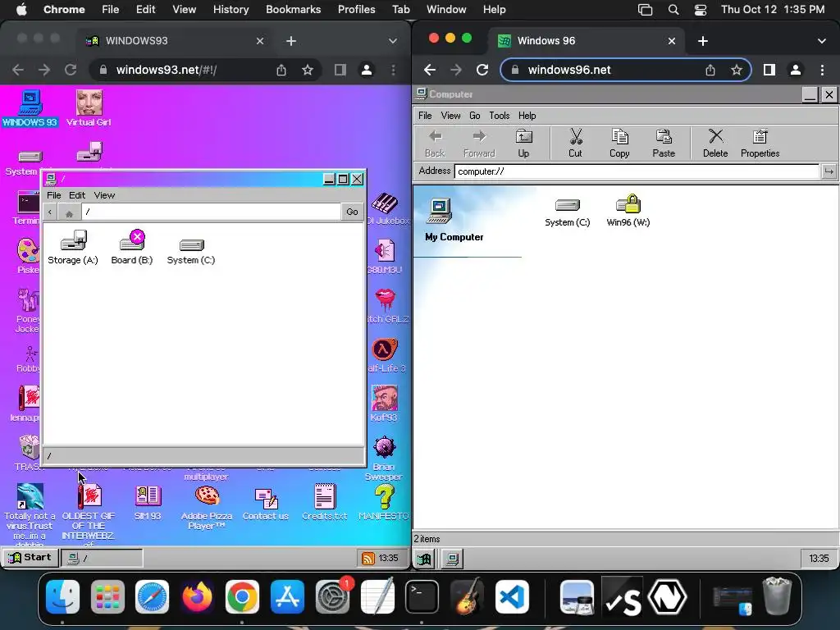Open macOS Control Center
The width and height of the screenshot is (840, 630).
(x=701, y=9)
